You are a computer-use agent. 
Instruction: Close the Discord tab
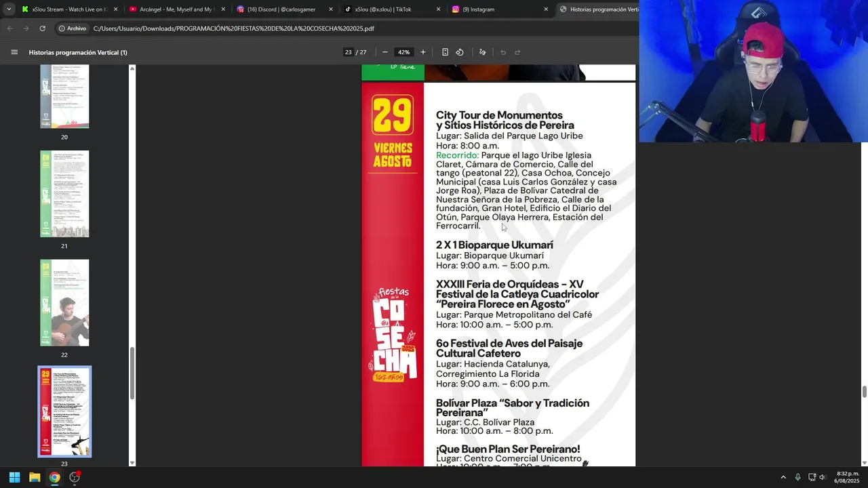pyautogui.click(x=331, y=9)
